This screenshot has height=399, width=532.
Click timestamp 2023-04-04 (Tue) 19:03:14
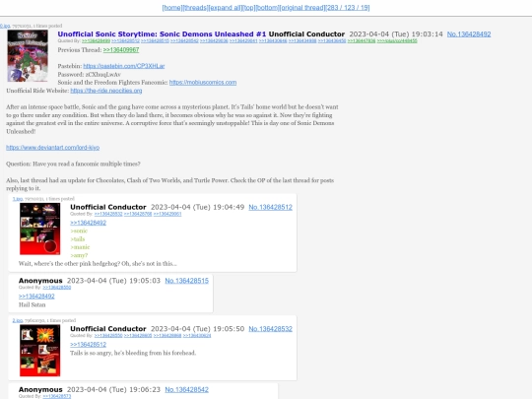tap(396, 34)
